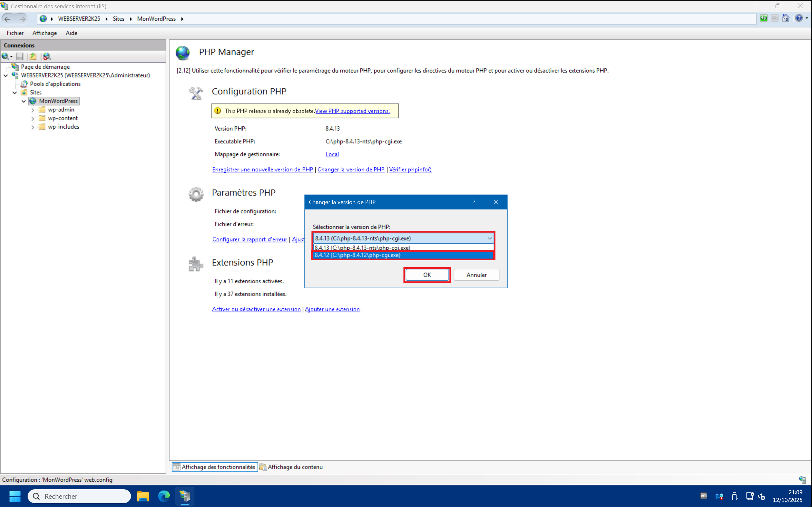Open File Explorer from the taskbar
Screen dimensions: 812x507
[x=143, y=496]
